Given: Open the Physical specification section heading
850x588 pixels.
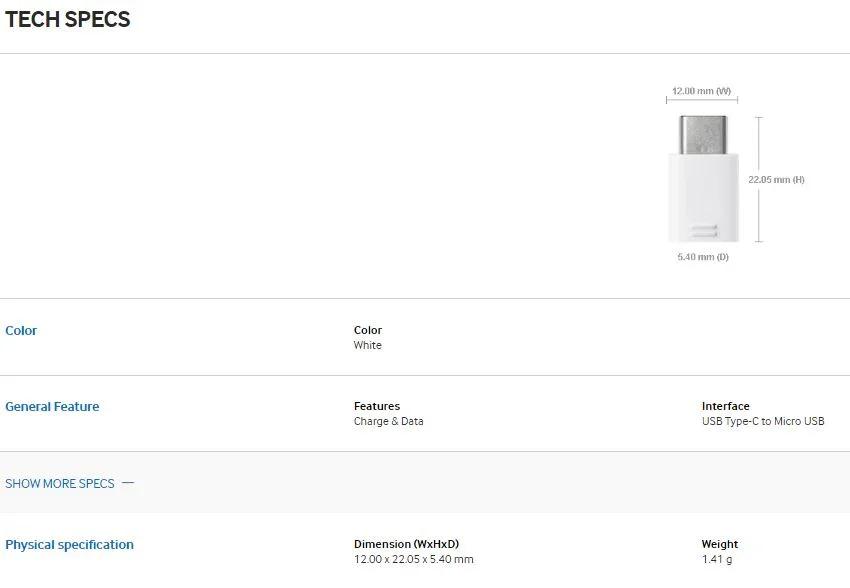Looking at the screenshot, I should (69, 545).
